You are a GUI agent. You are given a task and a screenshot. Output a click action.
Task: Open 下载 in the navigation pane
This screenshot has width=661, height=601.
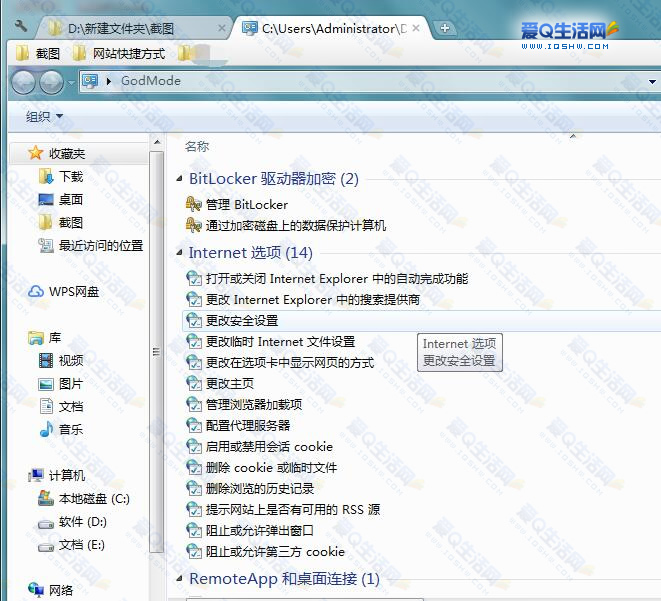(x=61, y=176)
